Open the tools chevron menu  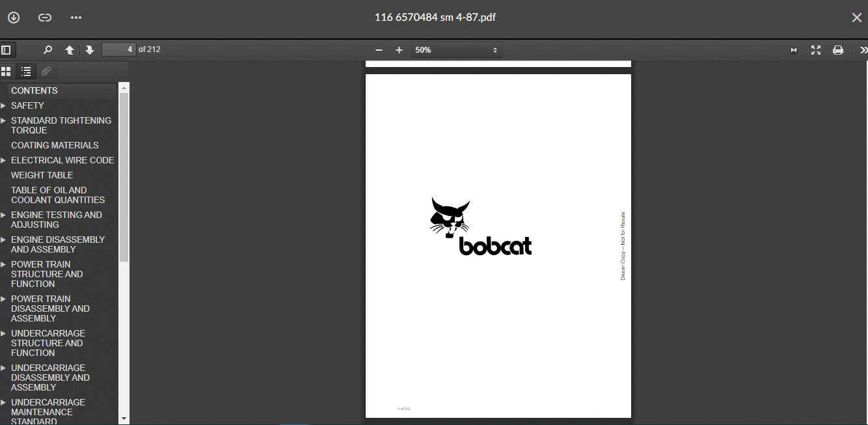pos(863,50)
